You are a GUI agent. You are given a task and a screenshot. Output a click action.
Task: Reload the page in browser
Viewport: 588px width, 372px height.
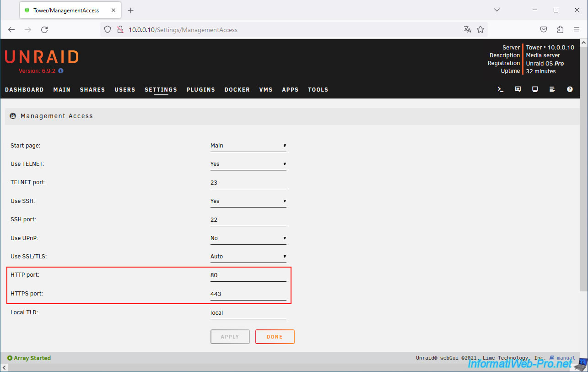[x=44, y=30]
